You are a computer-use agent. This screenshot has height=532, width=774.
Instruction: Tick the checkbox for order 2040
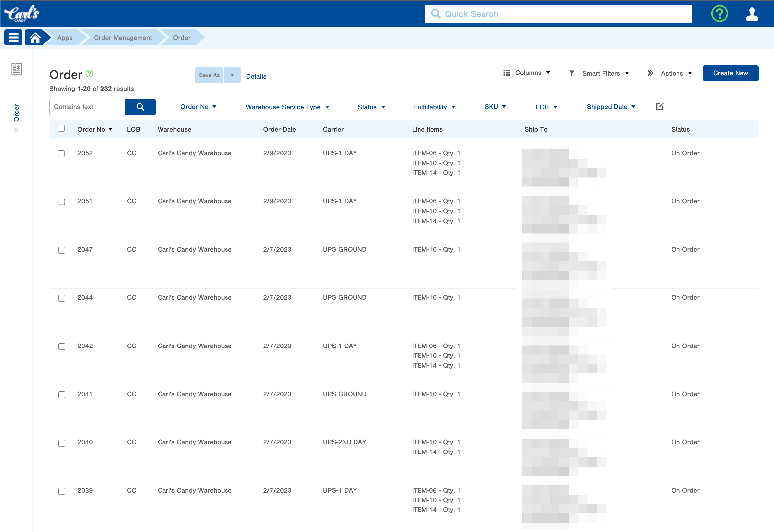[x=62, y=443]
